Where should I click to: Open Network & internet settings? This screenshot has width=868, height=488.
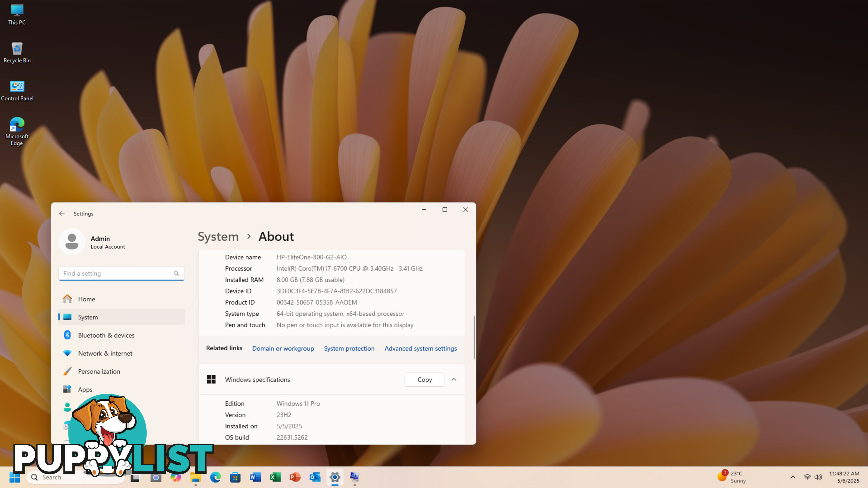[122, 353]
